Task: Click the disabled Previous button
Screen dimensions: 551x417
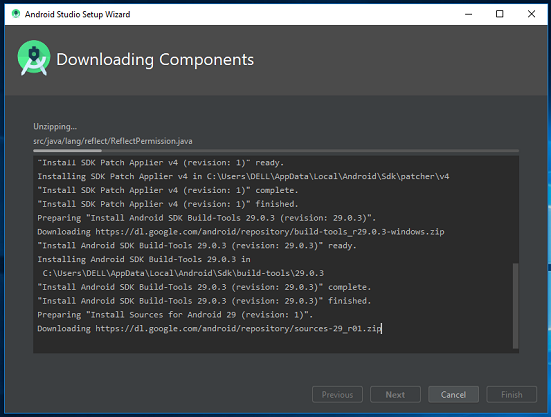Action: (337, 395)
